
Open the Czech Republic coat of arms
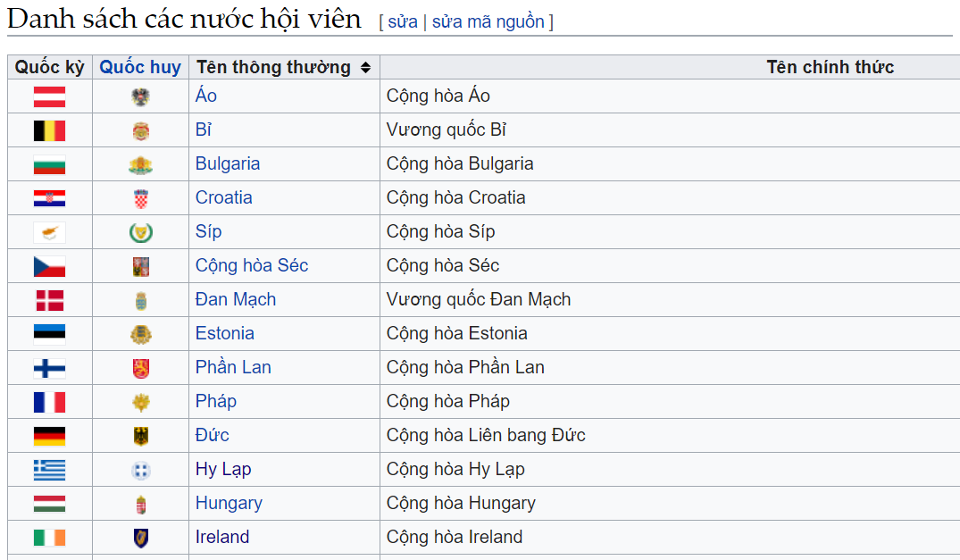[x=141, y=267]
